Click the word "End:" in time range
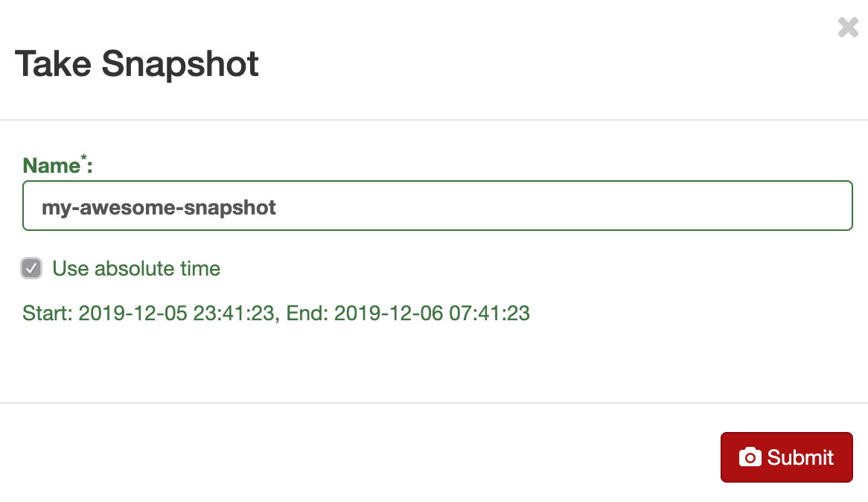Viewport: 868px width, 502px height. (x=307, y=313)
